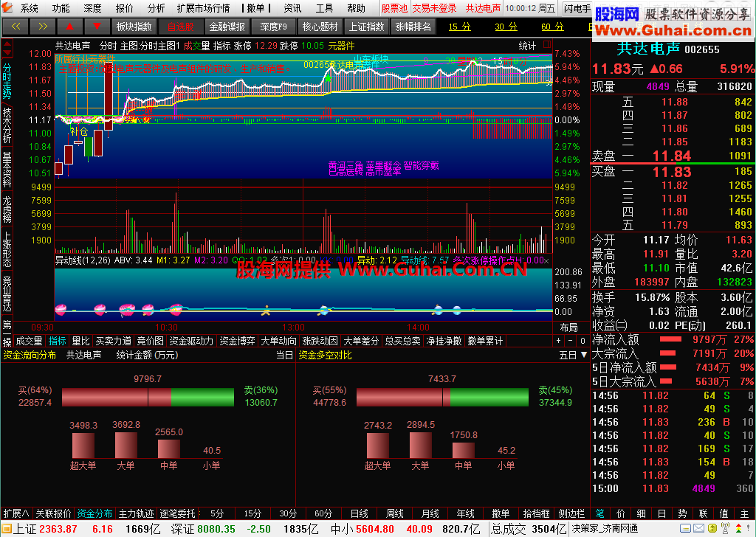Viewport: 756px width, 537px height.
Task: Click the traffic-light arrow status icon
Action: point(738,529)
